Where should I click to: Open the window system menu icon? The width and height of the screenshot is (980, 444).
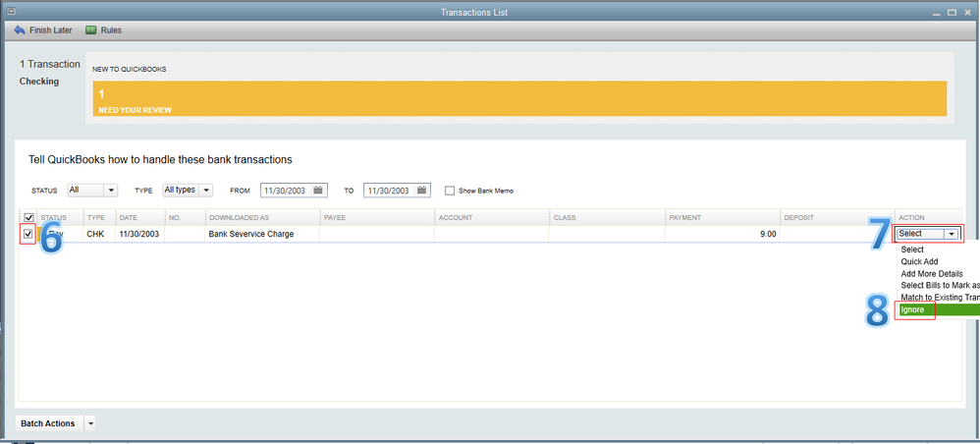(x=11, y=12)
